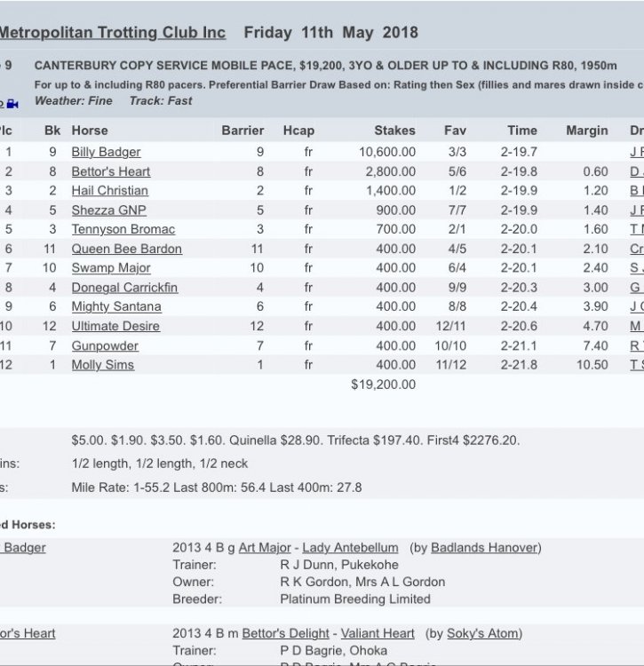Click the Metropolitan Trotting Club Inc heading link
This screenshot has width=644, height=666.
(x=112, y=33)
